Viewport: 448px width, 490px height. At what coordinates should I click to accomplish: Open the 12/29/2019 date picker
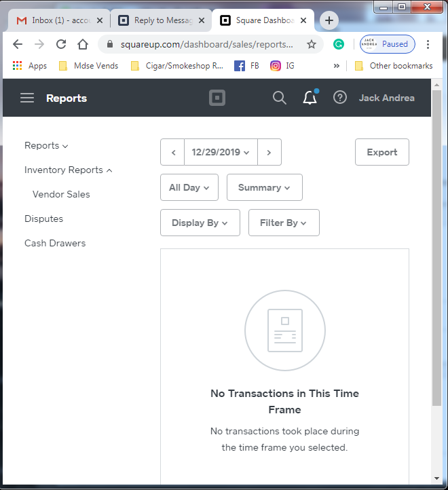coord(220,152)
